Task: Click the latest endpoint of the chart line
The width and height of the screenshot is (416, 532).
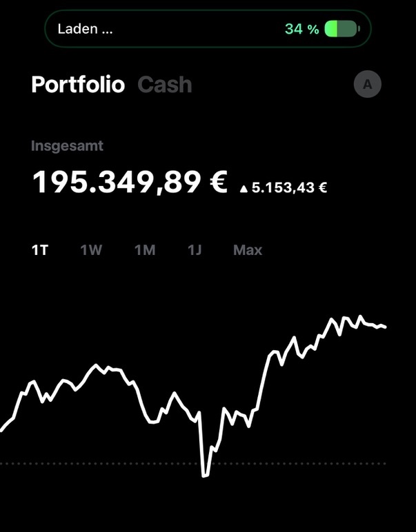Action: (385, 327)
